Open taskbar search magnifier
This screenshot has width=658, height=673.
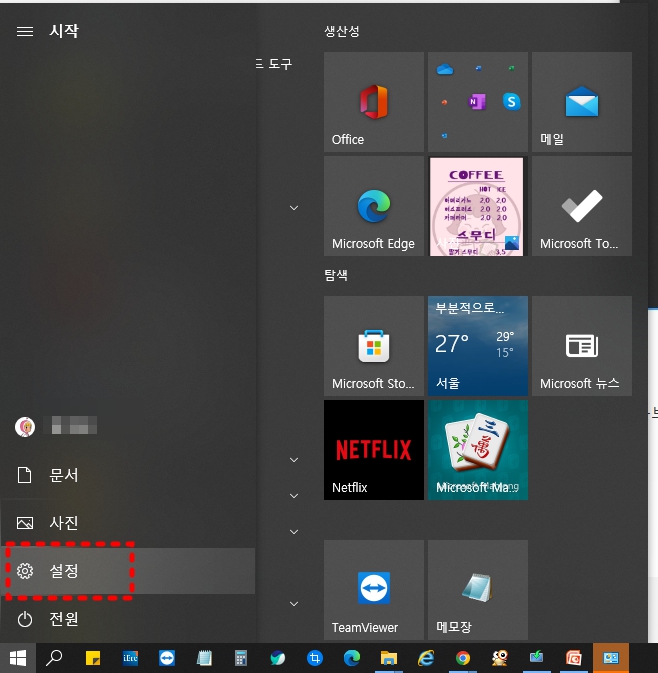coord(54,658)
